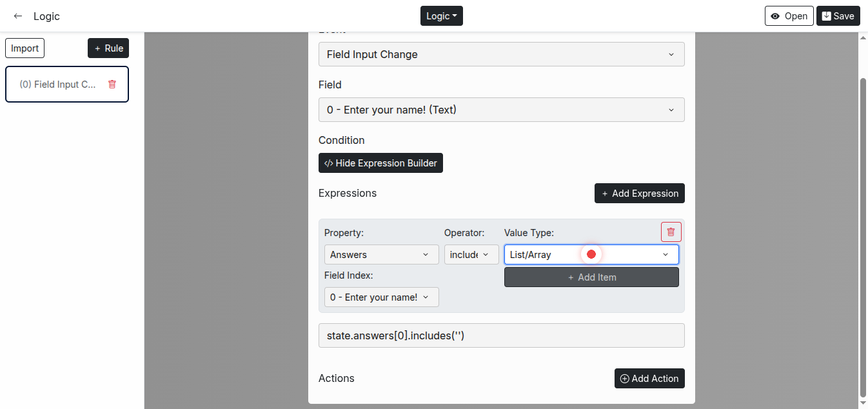Open the Logic menu in top bar

point(441,16)
